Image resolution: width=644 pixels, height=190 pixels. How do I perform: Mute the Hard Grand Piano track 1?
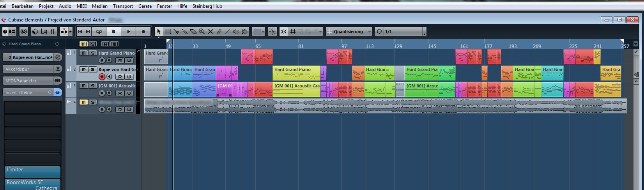click(x=84, y=53)
